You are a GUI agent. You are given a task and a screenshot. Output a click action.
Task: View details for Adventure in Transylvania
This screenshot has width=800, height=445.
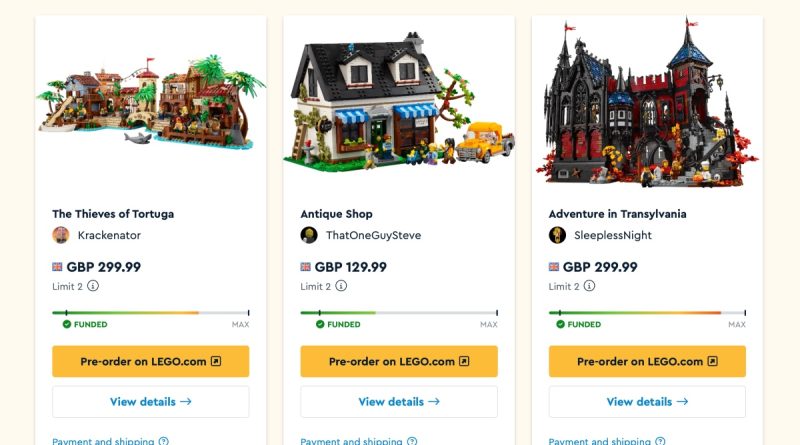pyautogui.click(x=646, y=402)
